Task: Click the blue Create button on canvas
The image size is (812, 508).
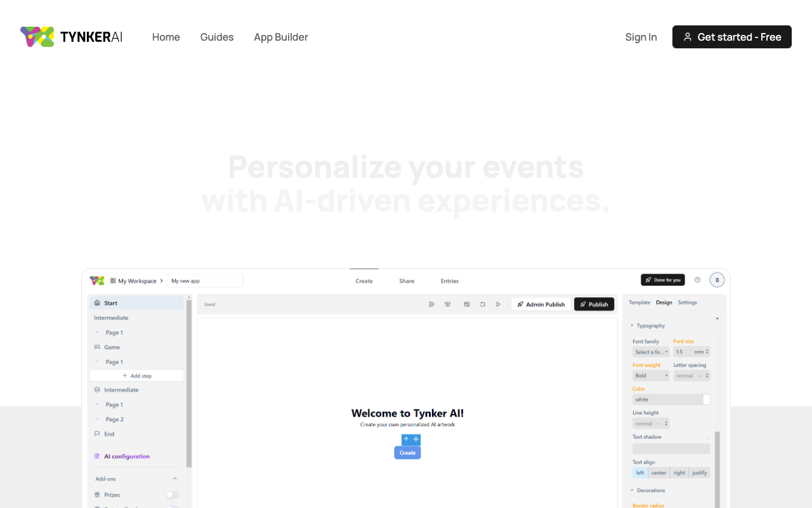Action: click(407, 453)
